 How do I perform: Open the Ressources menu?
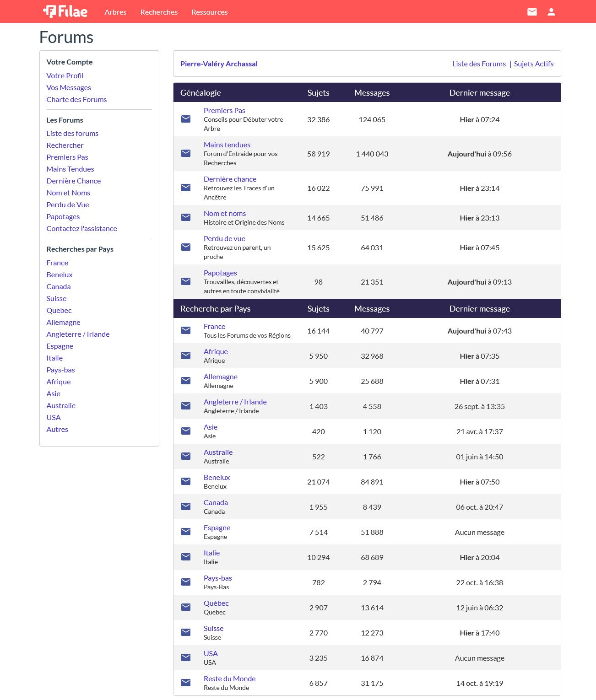coord(209,12)
